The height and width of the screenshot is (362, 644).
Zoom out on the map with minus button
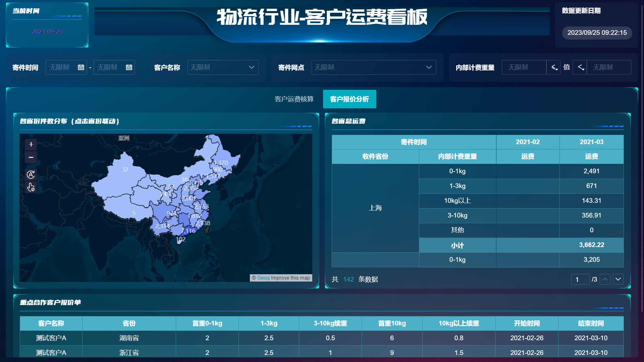click(31, 157)
